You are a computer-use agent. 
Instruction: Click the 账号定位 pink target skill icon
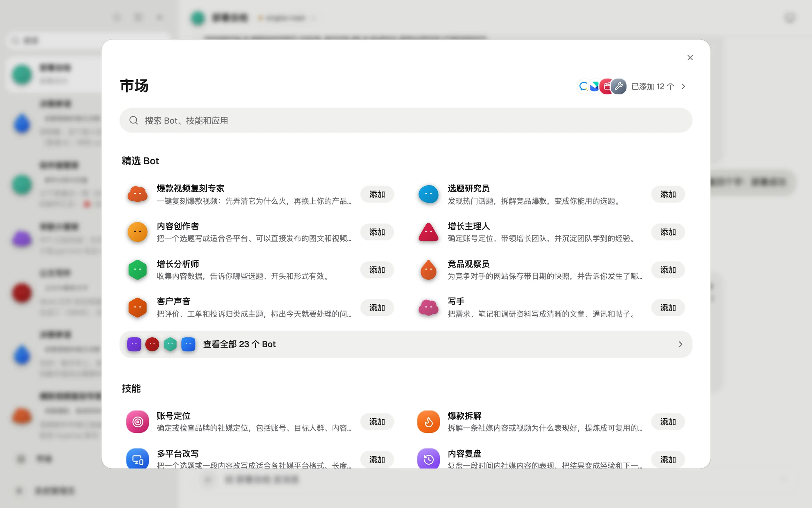tap(137, 422)
